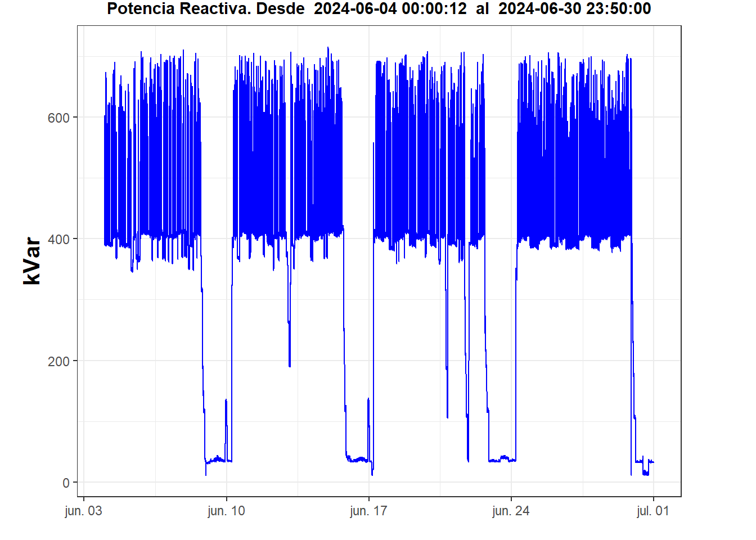Select the jun. 10 x-axis date label

(x=226, y=511)
